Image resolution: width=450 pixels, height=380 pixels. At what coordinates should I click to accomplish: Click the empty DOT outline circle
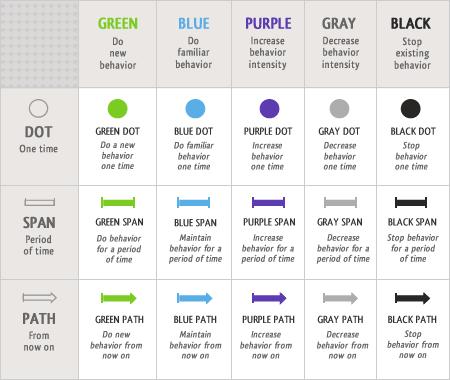[38, 108]
